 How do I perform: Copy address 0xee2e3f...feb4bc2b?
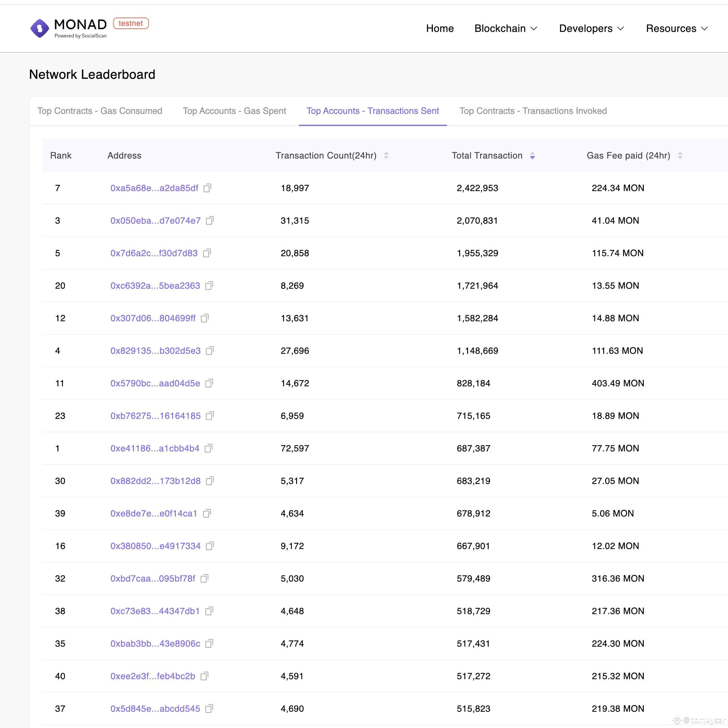[204, 676]
